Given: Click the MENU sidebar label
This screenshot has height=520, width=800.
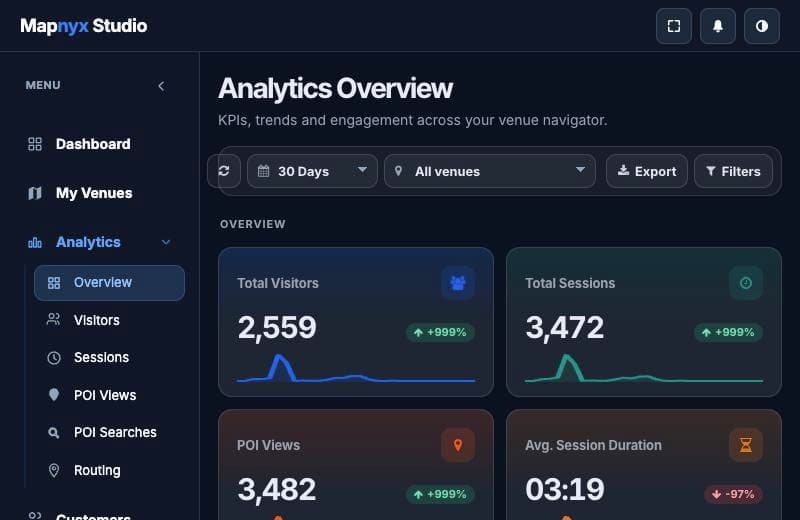Looking at the screenshot, I should pyautogui.click(x=43, y=85).
